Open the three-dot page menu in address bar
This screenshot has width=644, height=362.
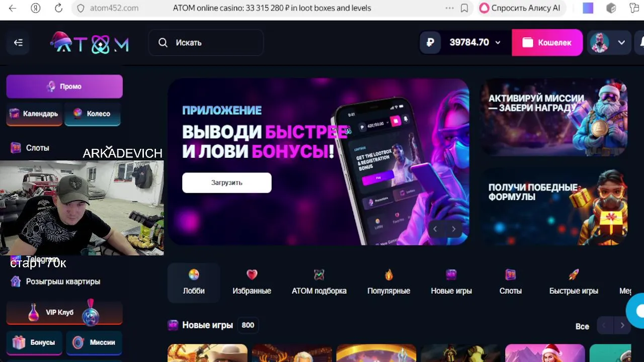click(450, 8)
